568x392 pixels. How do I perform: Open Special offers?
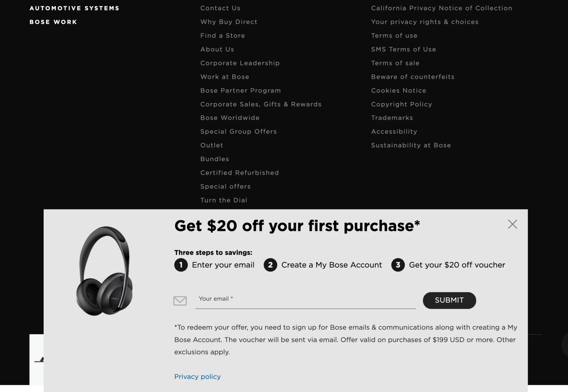point(226,186)
